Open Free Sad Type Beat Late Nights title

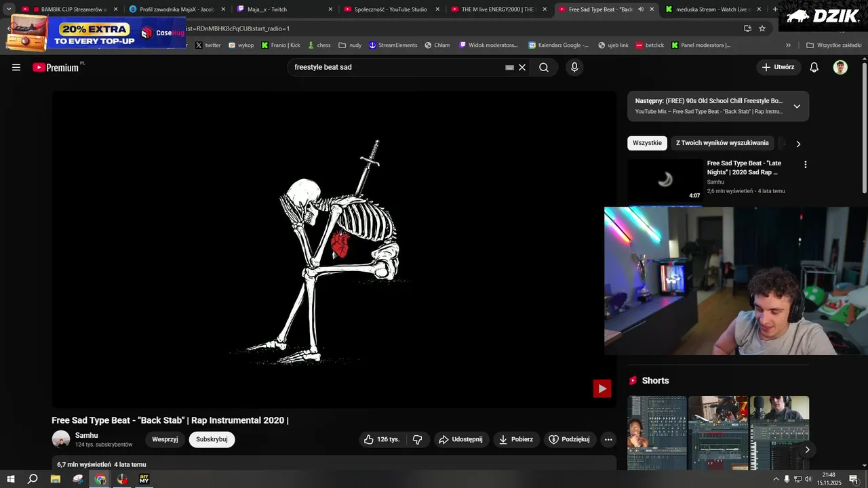tap(744, 167)
